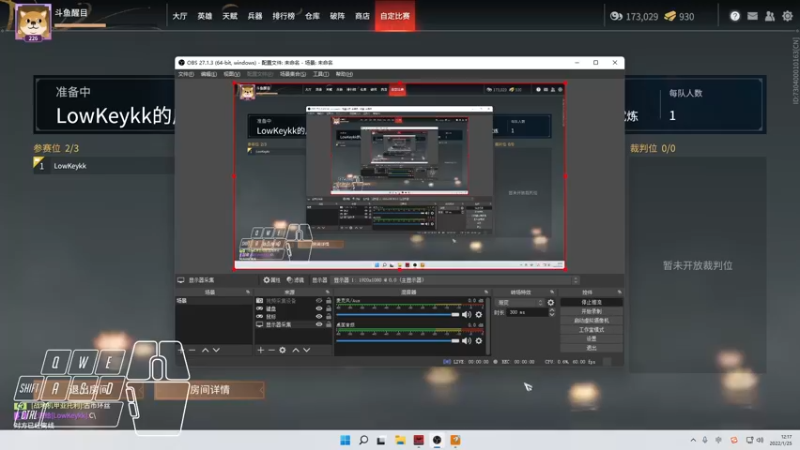Move selected source up
The image size is (800, 450).
295,350
